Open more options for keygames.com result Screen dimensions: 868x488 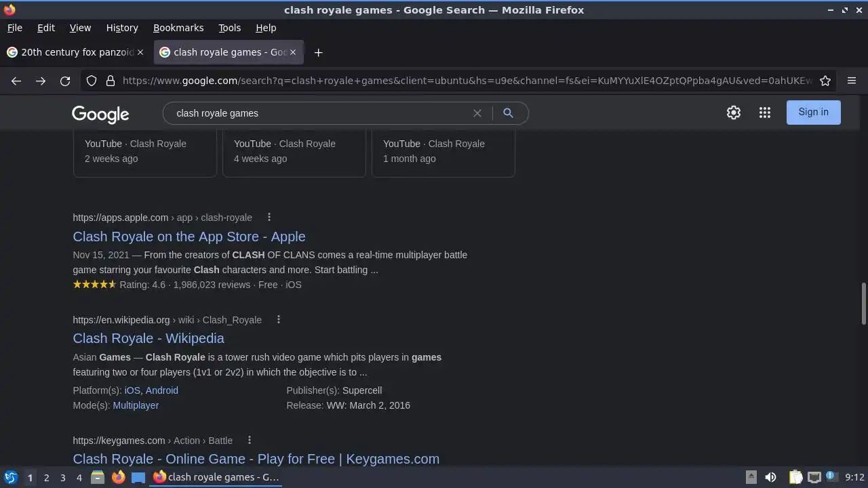(250, 440)
